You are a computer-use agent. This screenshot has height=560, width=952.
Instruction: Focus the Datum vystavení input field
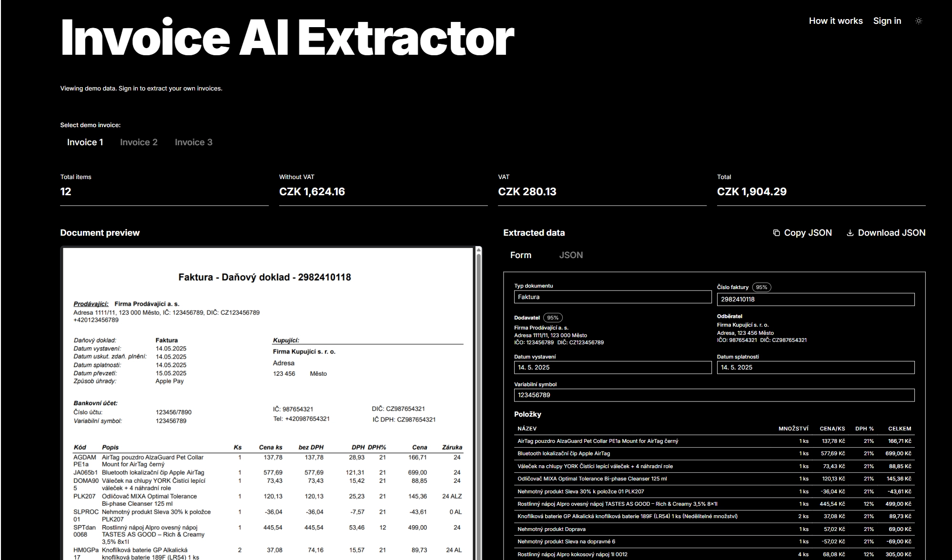coord(613,368)
